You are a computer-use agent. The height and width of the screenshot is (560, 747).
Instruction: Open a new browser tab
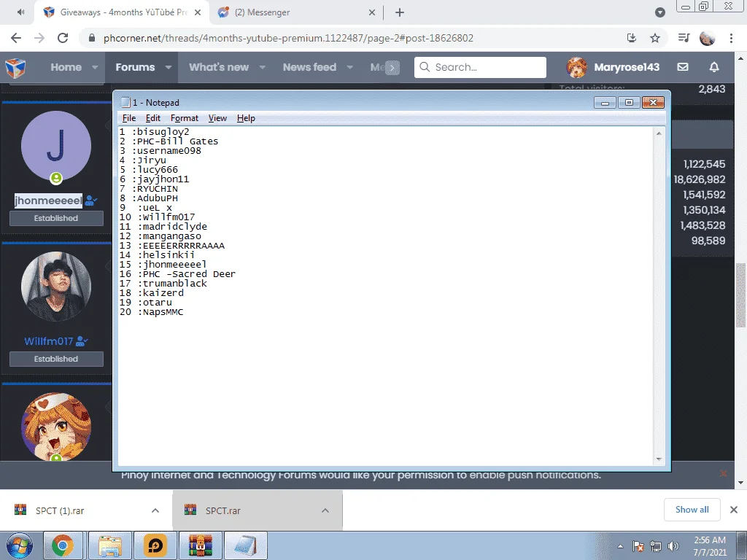400,13
